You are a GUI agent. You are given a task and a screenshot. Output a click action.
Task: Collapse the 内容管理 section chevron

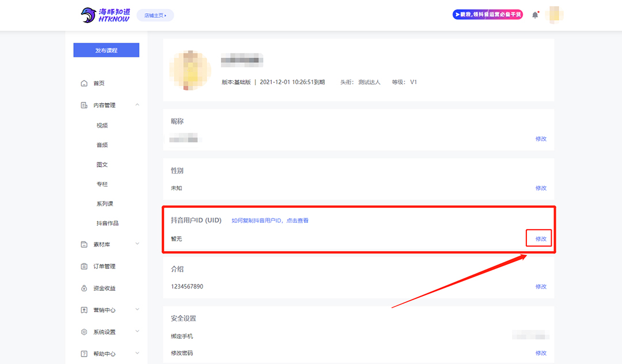tap(137, 105)
